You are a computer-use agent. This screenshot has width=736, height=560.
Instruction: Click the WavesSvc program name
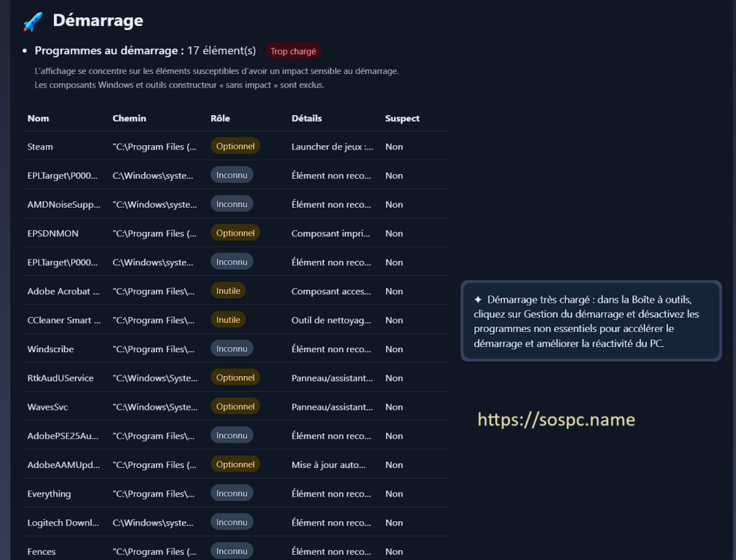[47, 407]
